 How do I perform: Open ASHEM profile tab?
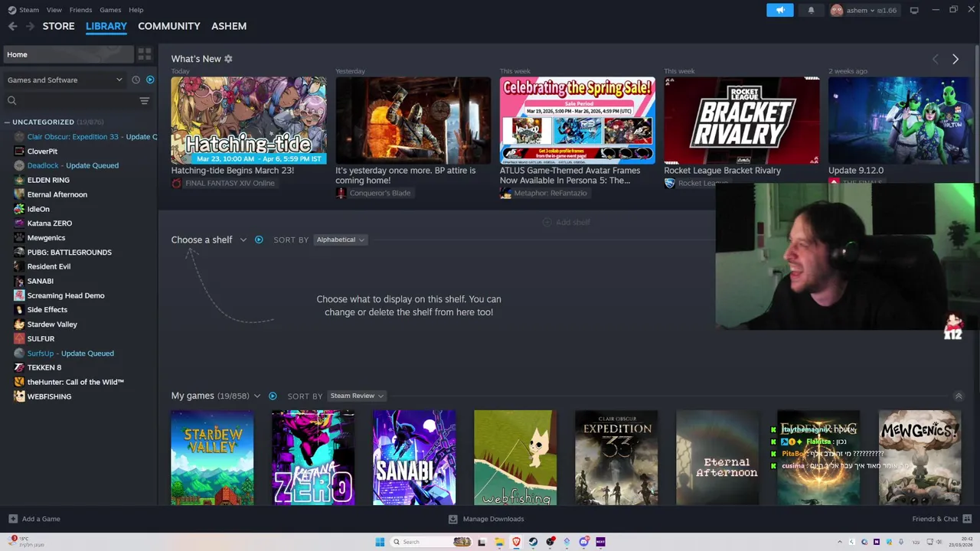click(x=229, y=26)
